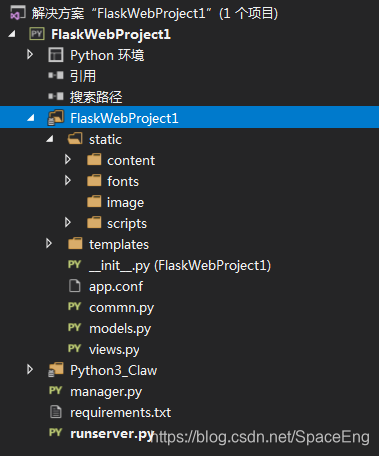Select the image folder name
The width and height of the screenshot is (379, 456).
[x=125, y=203]
